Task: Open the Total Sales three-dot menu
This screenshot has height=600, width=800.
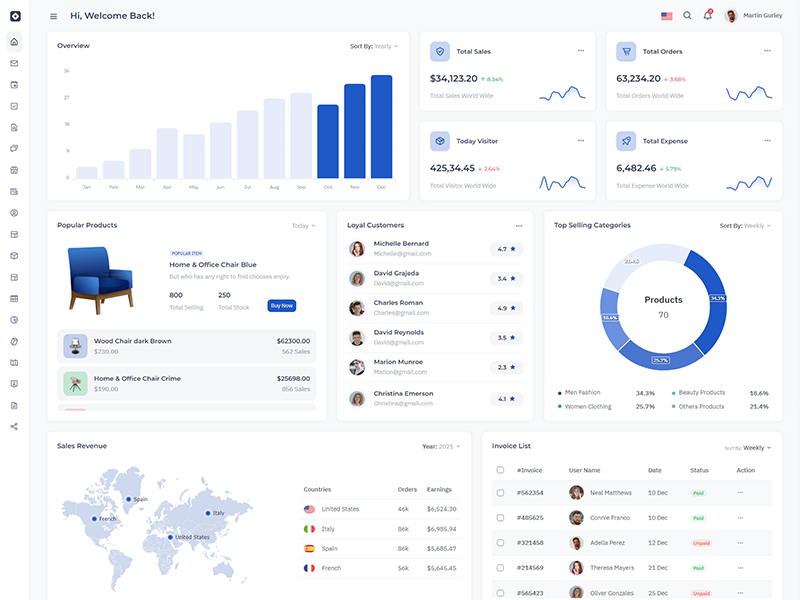Action: click(x=581, y=51)
